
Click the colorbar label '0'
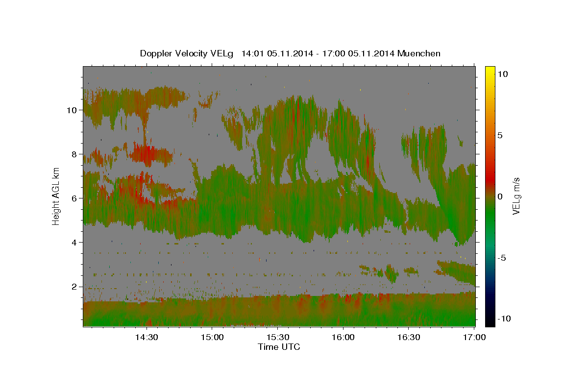click(x=500, y=196)
